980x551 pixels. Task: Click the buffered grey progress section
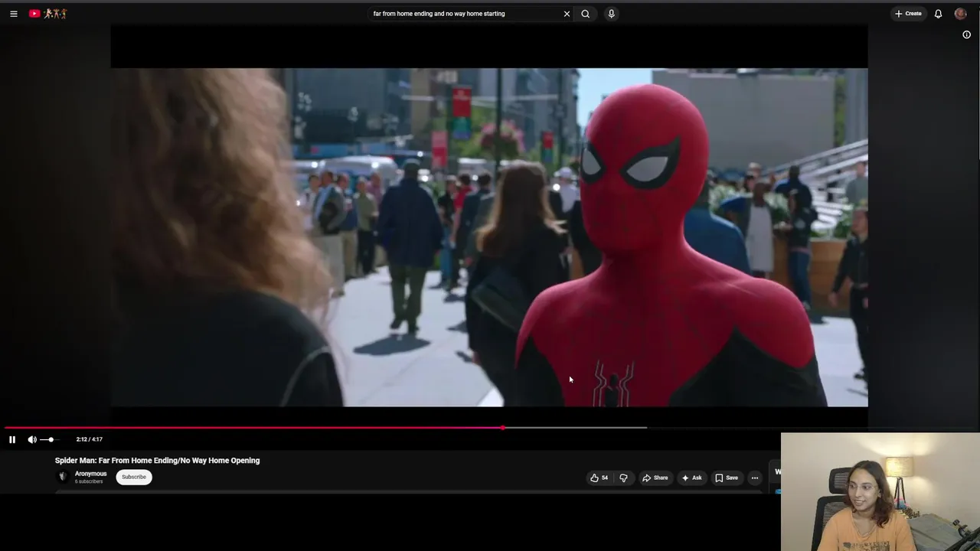[x=574, y=428]
